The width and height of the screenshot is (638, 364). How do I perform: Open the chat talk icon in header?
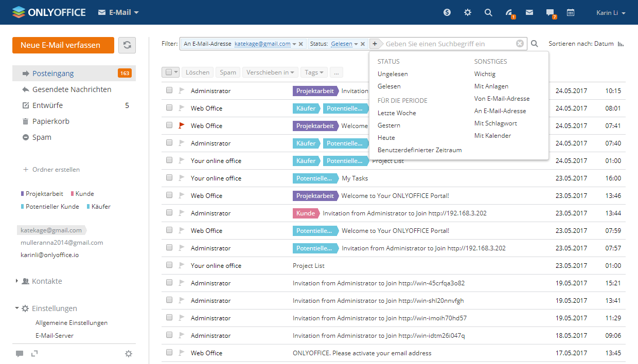click(550, 13)
